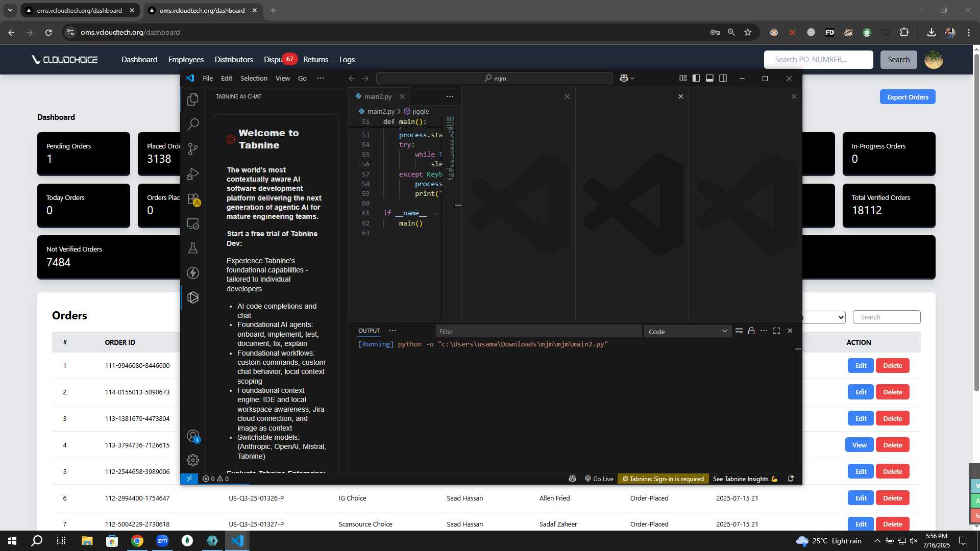Open the Manage gear in VS Code

click(x=193, y=460)
